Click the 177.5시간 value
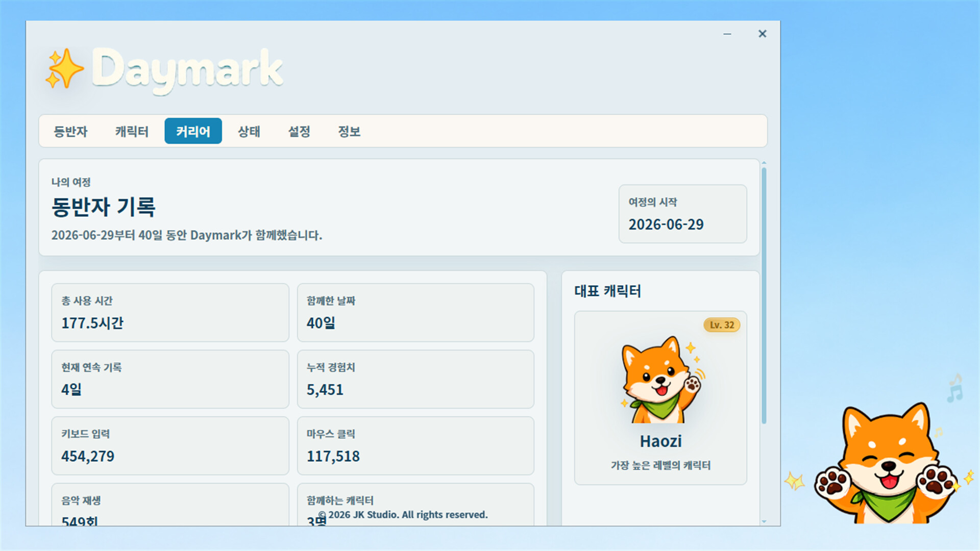Screen dimensions: 980x551 coord(92,323)
